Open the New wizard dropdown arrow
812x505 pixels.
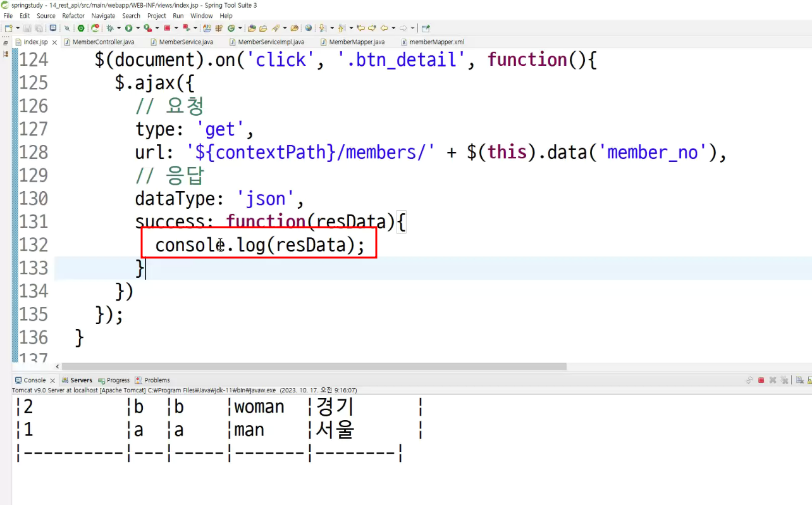pos(18,28)
